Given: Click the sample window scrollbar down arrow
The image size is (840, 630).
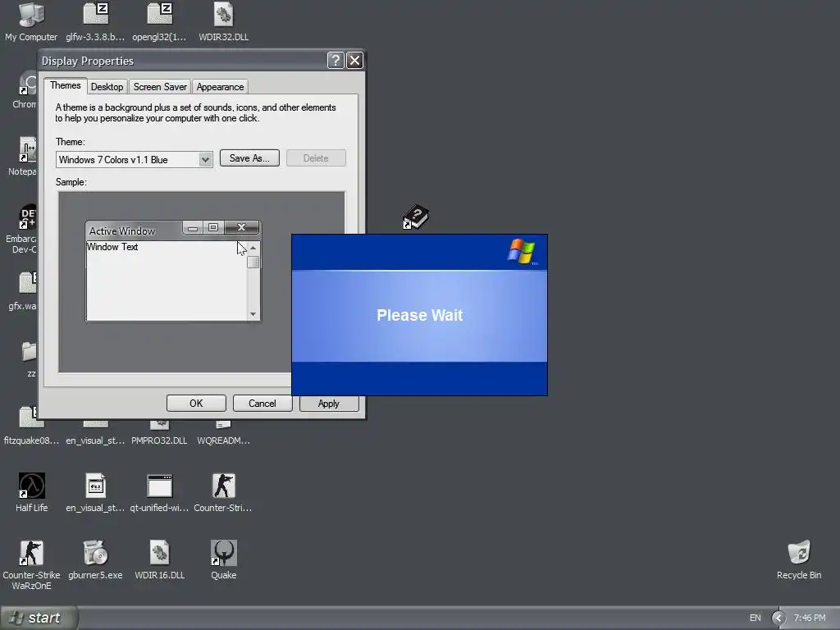Looking at the screenshot, I should 253,314.
